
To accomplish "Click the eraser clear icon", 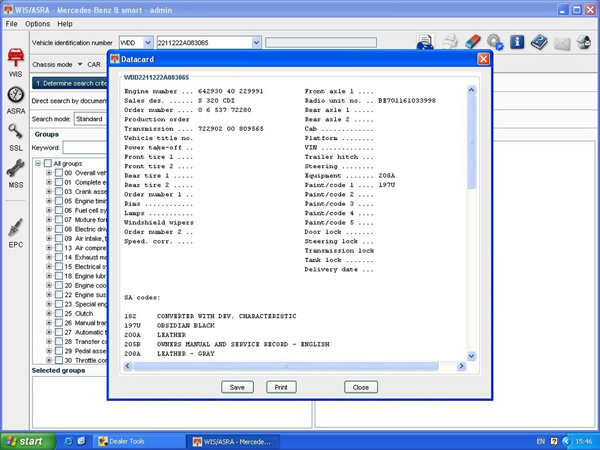I will pyautogui.click(x=473, y=41).
